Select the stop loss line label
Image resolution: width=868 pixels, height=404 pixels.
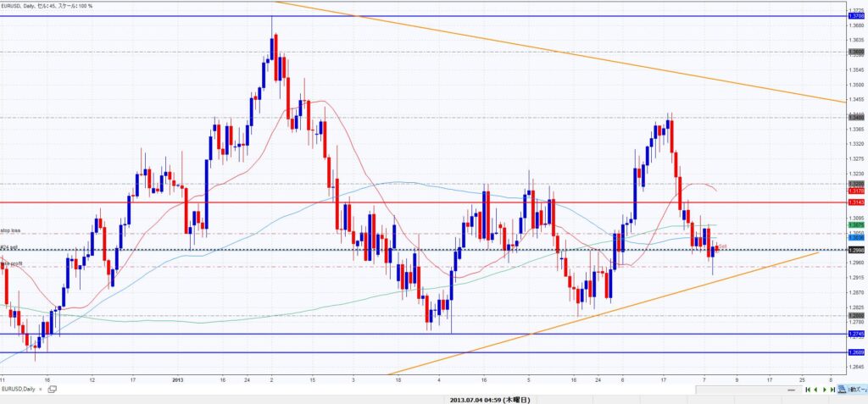pyautogui.click(x=10, y=230)
